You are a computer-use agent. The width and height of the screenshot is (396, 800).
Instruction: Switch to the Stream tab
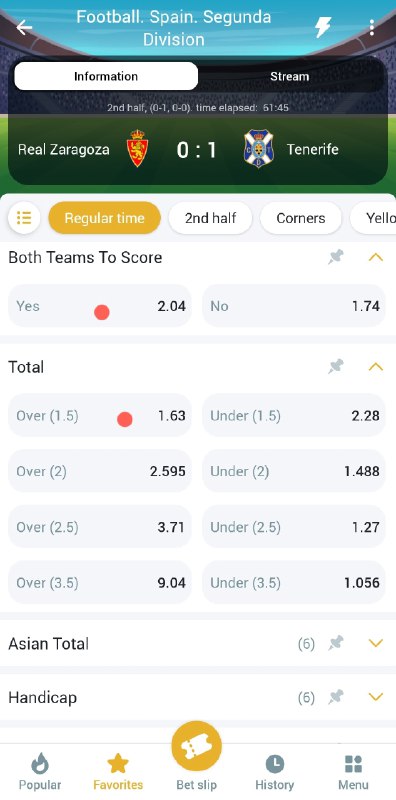pyautogui.click(x=289, y=77)
